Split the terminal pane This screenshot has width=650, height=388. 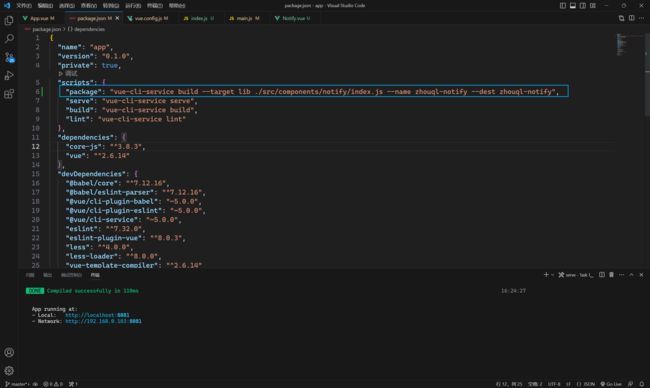[601, 275]
